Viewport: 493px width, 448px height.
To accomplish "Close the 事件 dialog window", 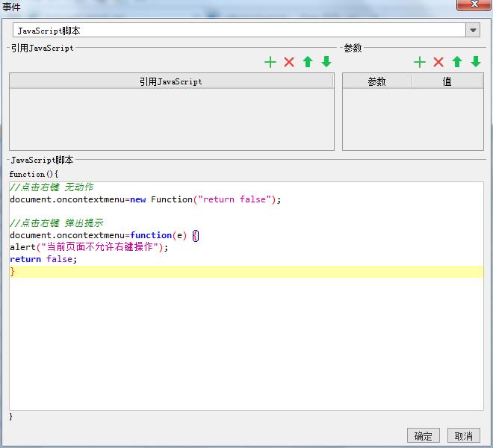I will pyautogui.click(x=474, y=5).
